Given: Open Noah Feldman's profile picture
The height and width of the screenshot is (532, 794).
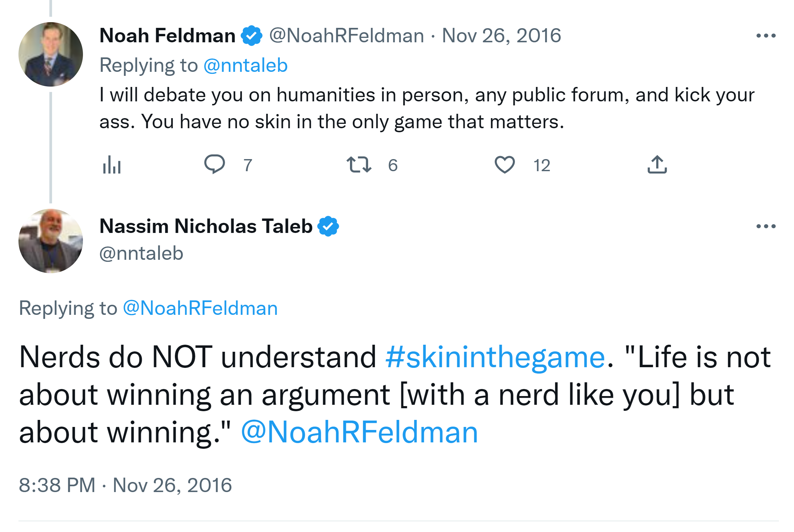Looking at the screenshot, I should 51,54.
